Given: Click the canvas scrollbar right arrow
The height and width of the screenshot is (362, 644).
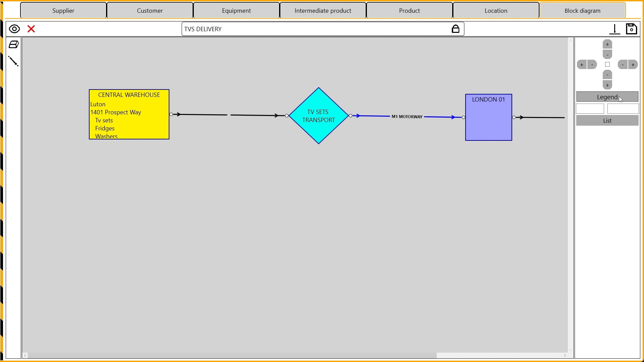Looking at the screenshot, I should (565, 355).
